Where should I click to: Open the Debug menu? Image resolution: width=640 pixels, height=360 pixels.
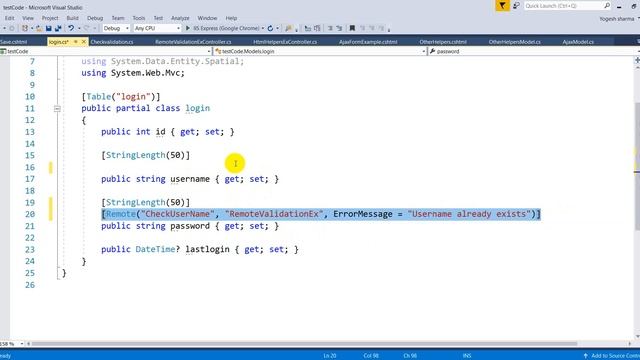pyautogui.click(x=95, y=18)
